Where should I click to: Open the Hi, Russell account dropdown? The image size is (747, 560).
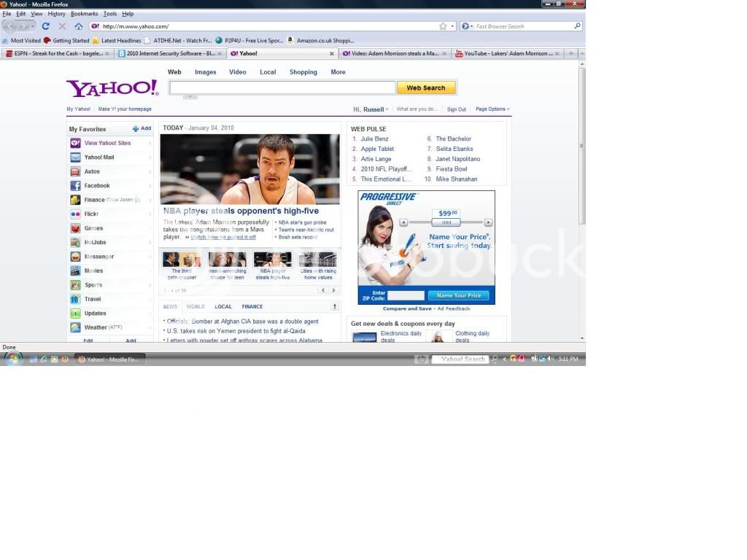click(371, 109)
